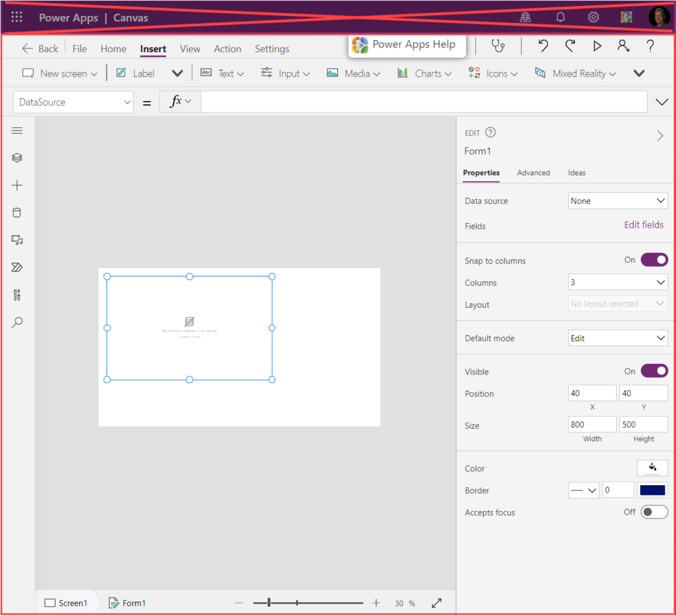Screen dimensions: 676x616
Task: Turn off the Visible toggle
Action: pyautogui.click(x=654, y=371)
